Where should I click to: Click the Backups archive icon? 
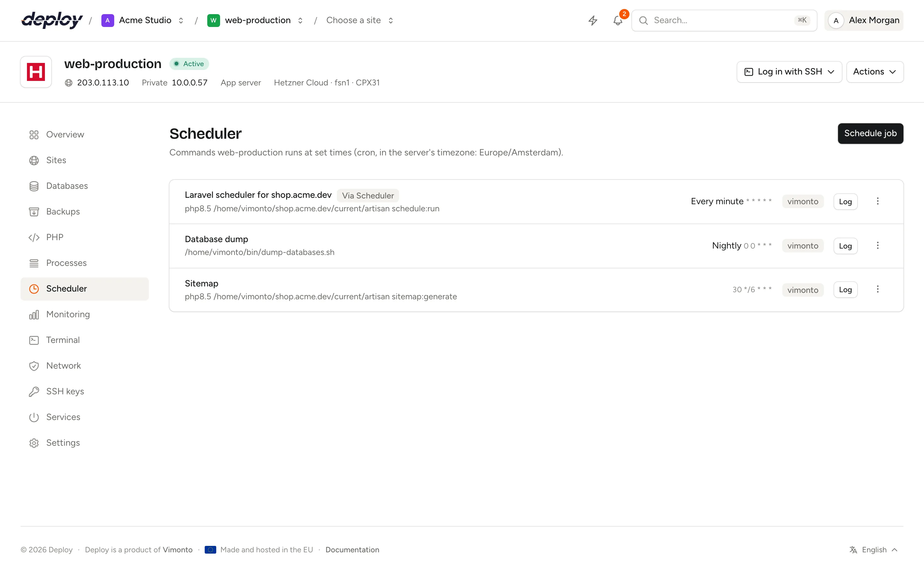point(34,212)
